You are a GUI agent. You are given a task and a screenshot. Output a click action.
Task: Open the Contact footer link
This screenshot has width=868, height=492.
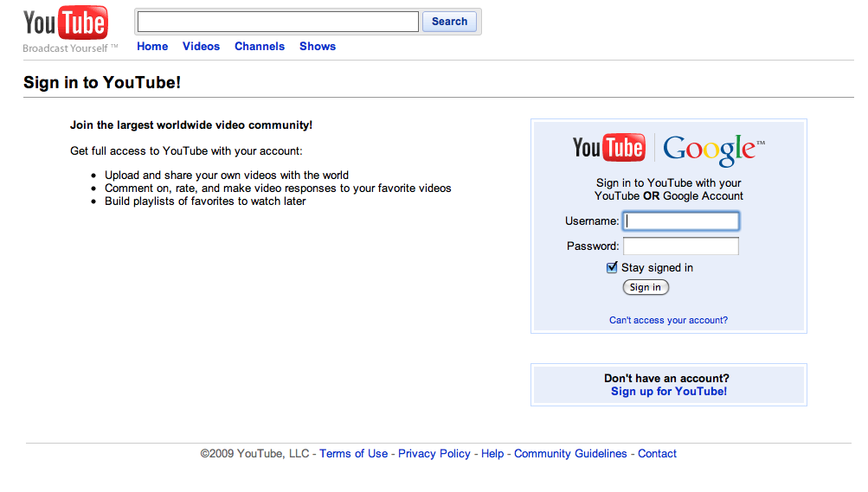tap(657, 454)
